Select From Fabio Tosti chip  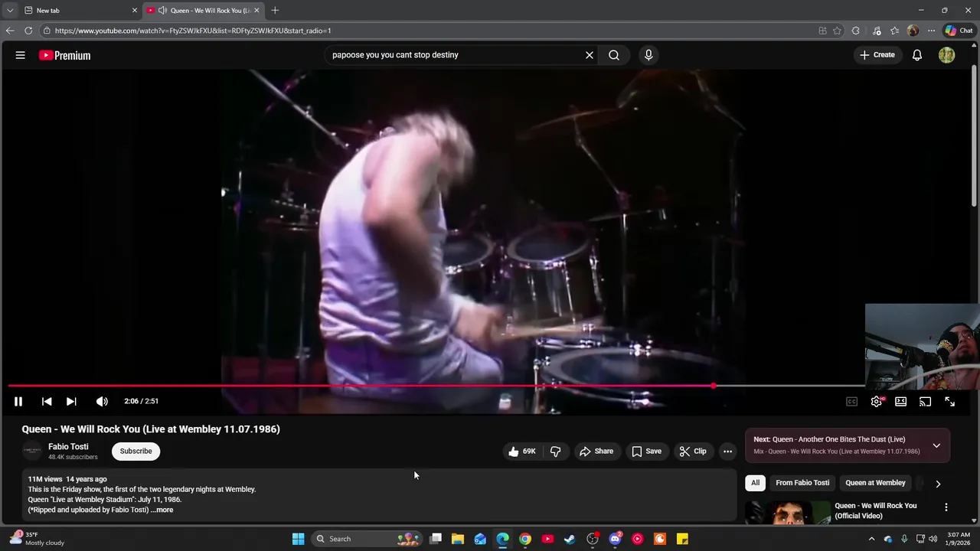pos(802,483)
